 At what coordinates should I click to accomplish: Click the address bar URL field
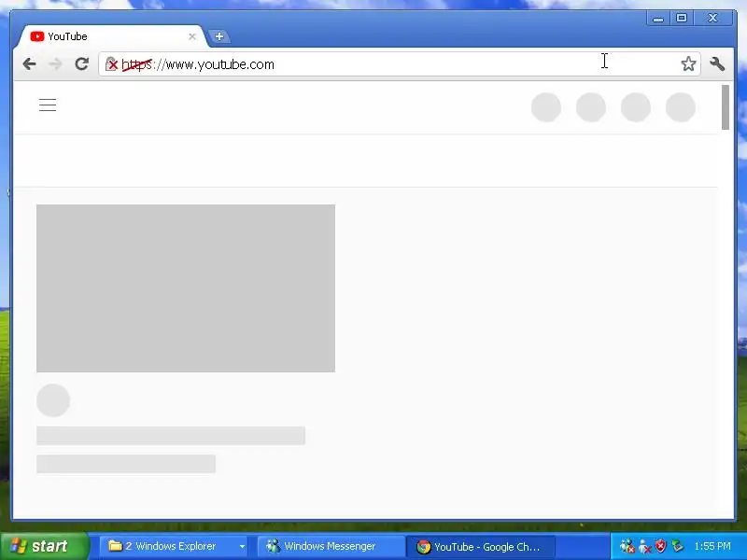[x=400, y=63]
